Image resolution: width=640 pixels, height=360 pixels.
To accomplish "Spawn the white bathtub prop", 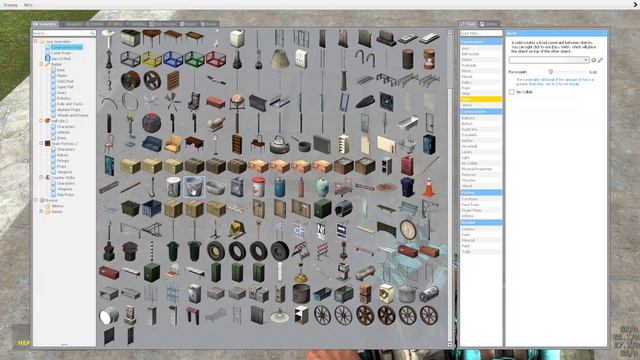I will coord(407,123).
